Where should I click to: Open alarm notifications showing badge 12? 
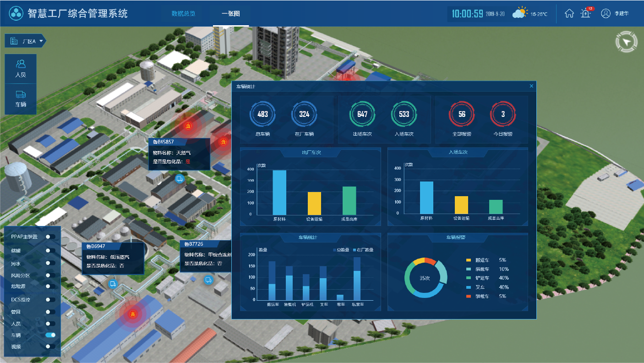(585, 14)
